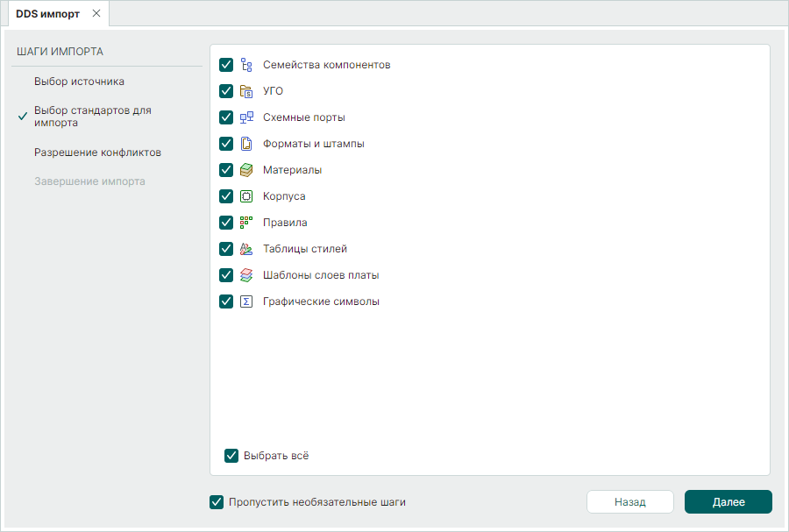Uncheck the Материалы checkbox
Image resolution: width=789 pixels, height=532 pixels.
(226, 170)
